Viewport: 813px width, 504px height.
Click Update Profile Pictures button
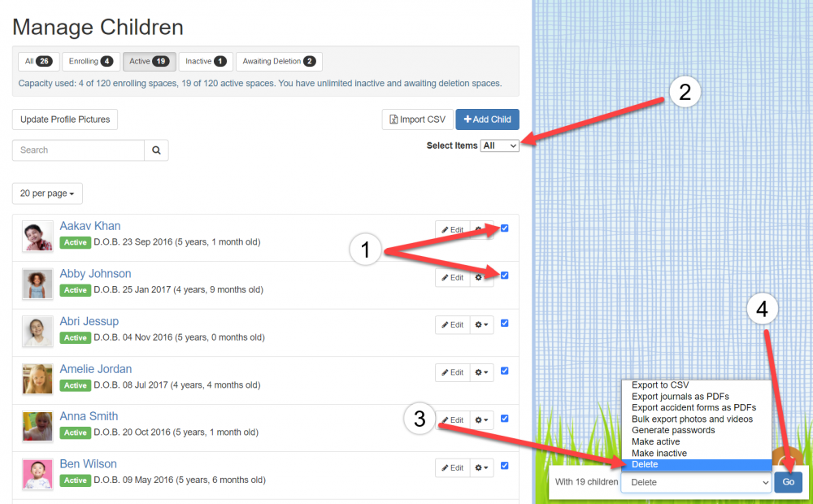click(65, 119)
